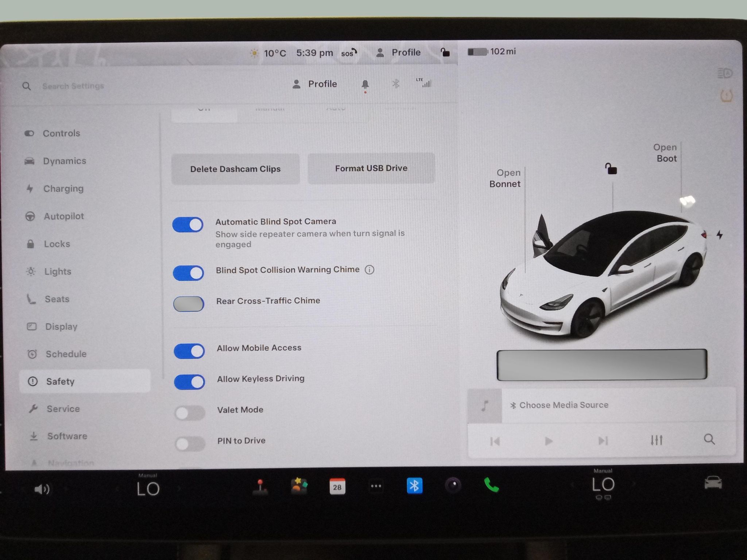
Task: Tap the tyre pressure warning icon
Action: point(726,96)
